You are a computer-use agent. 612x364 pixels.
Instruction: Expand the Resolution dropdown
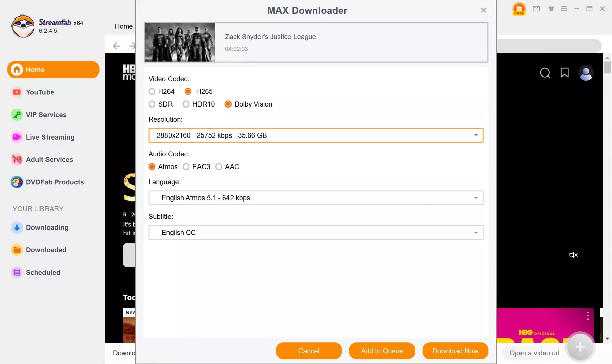pos(476,135)
